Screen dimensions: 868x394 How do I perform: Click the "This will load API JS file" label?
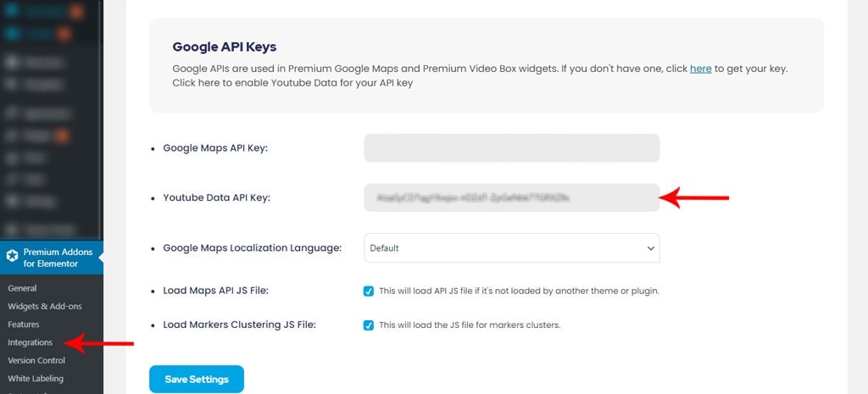pos(519,291)
